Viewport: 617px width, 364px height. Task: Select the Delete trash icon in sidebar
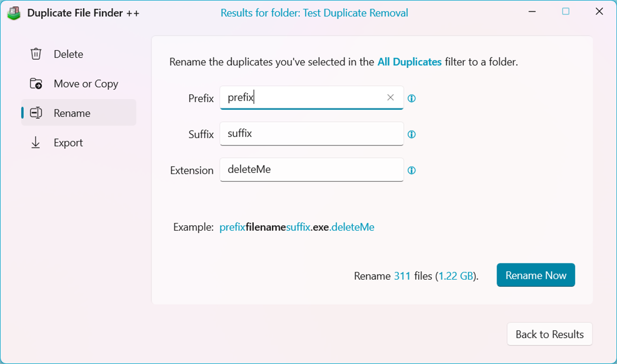pos(36,54)
